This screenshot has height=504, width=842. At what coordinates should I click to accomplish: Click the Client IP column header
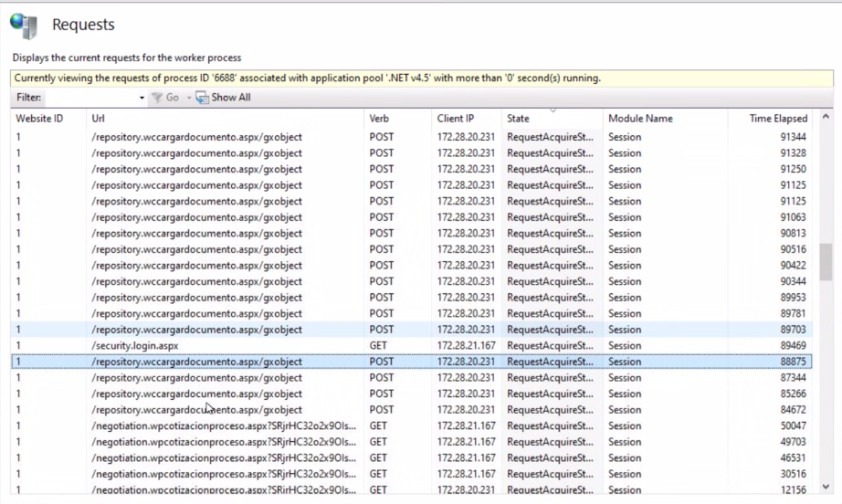pos(455,119)
